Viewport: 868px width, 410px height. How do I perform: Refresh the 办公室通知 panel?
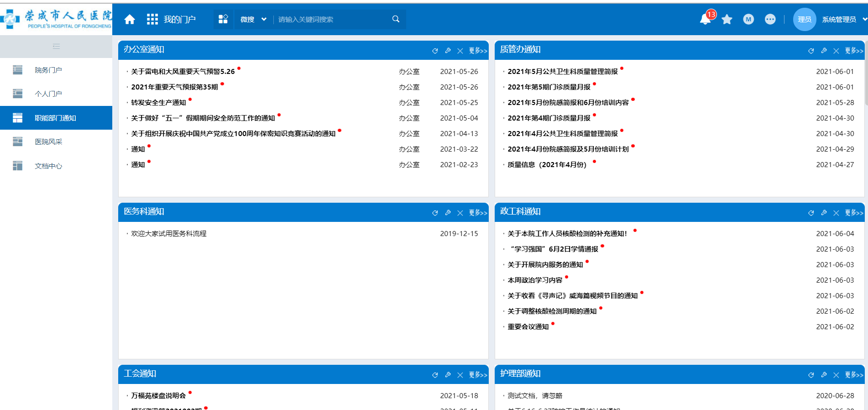pos(435,51)
